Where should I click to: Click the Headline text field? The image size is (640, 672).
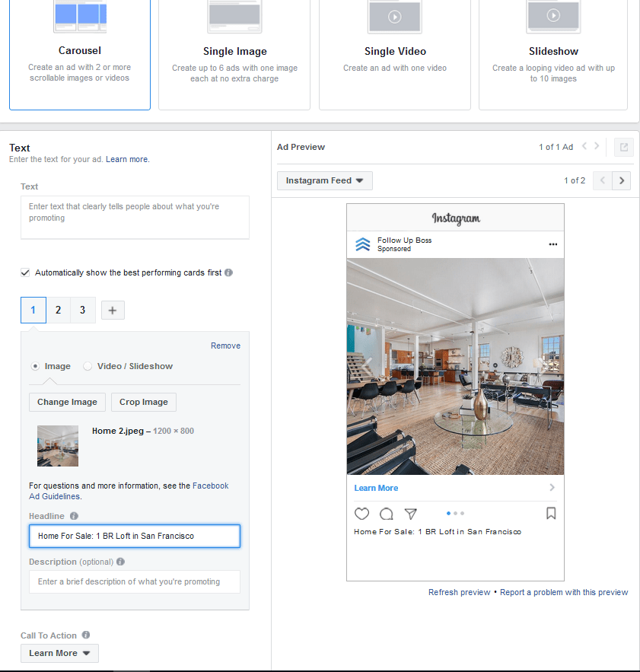(x=135, y=536)
